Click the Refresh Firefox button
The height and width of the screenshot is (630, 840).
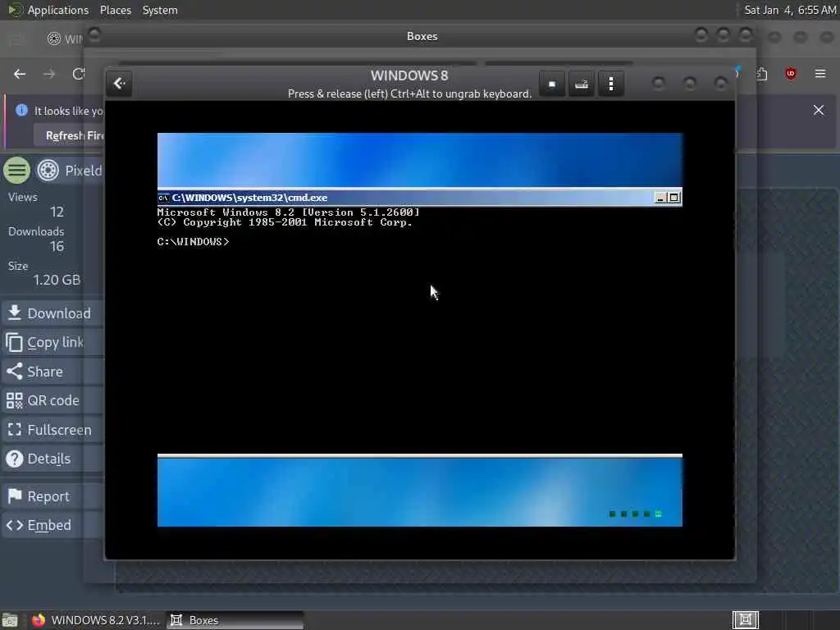click(x=70, y=135)
